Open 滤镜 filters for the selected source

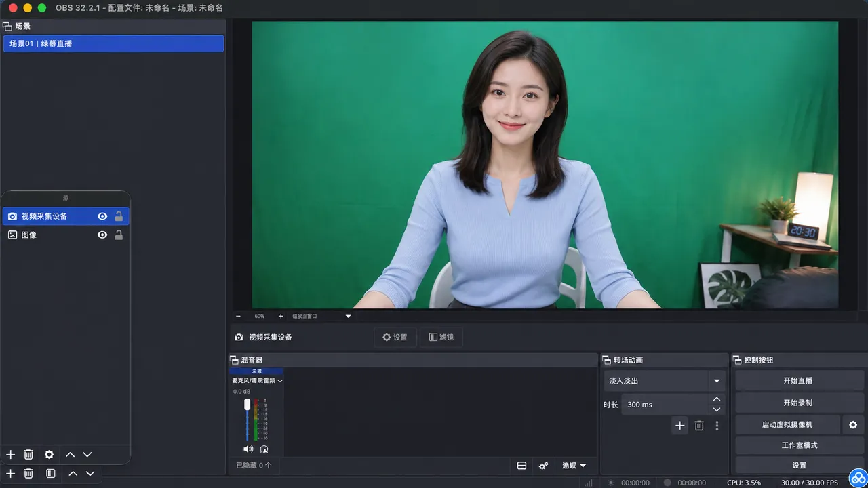coord(441,337)
